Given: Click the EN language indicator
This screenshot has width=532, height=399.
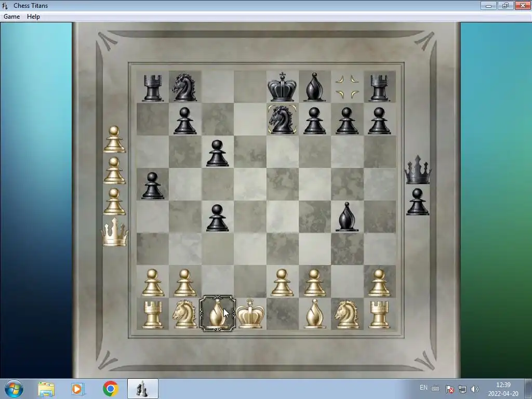Looking at the screenshot, I should pos(423,388).
